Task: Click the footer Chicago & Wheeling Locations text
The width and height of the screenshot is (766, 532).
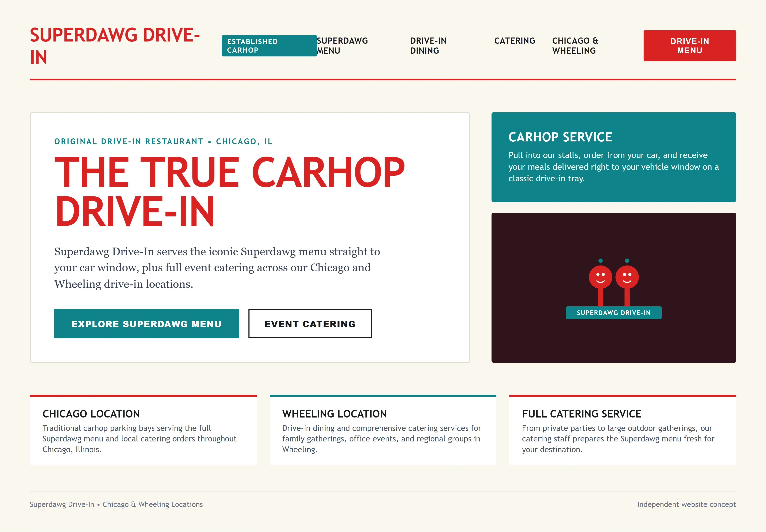Action: (x=153, y=504)
